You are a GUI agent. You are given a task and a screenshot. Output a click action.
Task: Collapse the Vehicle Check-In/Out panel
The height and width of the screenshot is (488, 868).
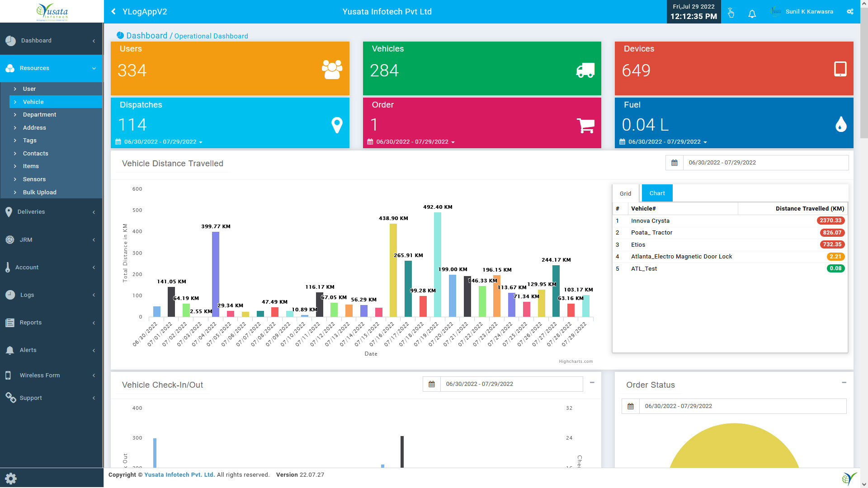[x=592, y=383]
